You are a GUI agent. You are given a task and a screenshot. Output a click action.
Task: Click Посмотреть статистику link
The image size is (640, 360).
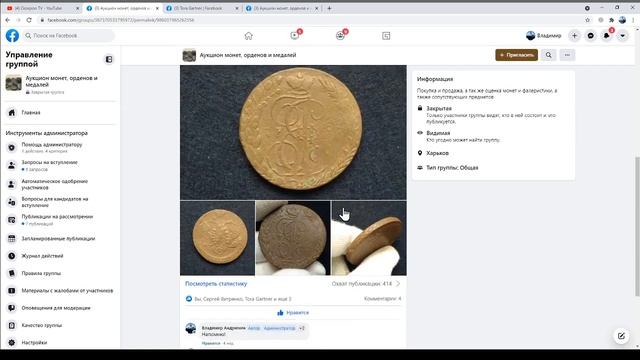point(216,284)
